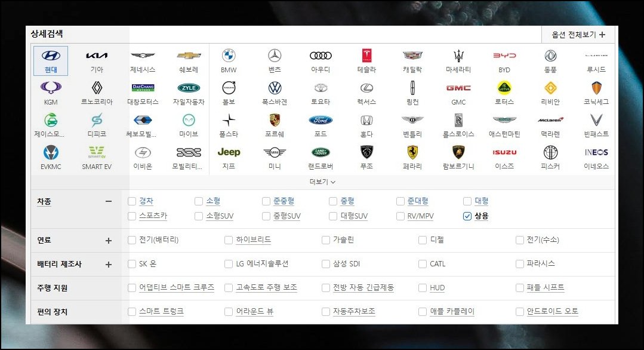This screenshot has width=644, height=350.
Task: Select the Jeep (지프) logo
Action: pyautogui.click(x=229, y=152)
